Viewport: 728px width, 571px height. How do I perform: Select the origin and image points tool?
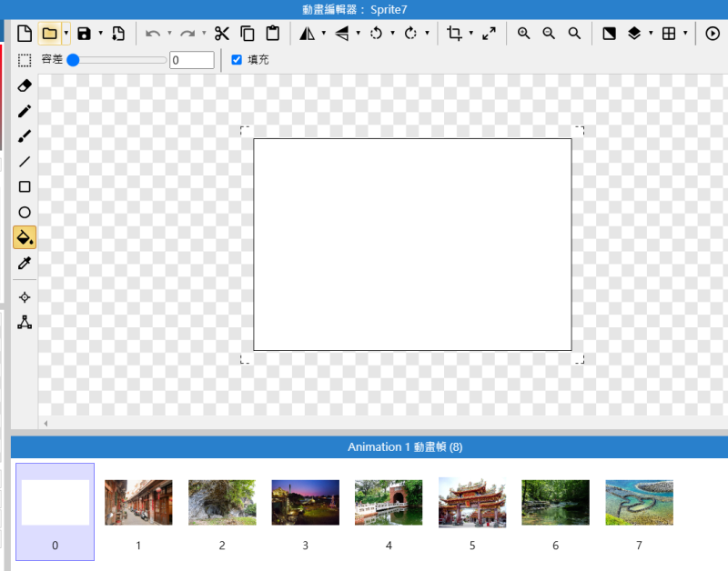click(x=25, y=297)
